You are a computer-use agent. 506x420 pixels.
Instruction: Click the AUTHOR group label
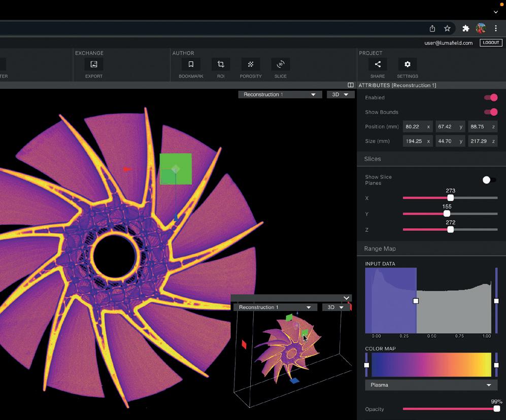[x=183, y=53]
